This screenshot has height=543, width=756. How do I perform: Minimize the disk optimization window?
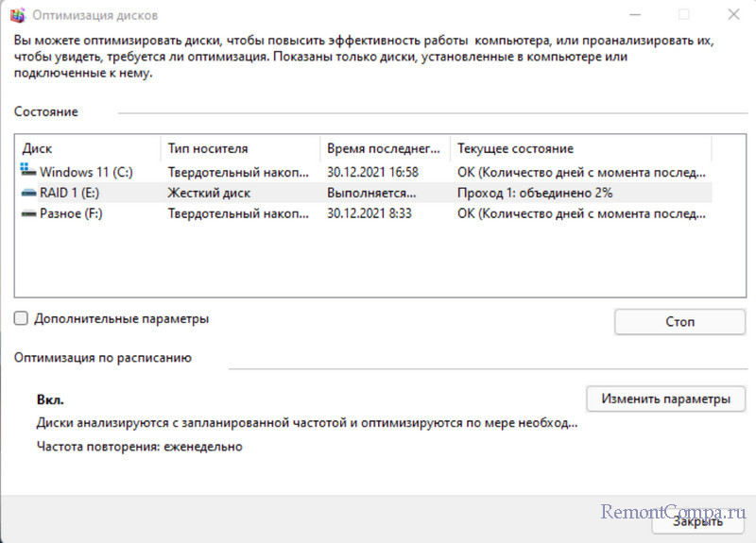(x=631, y=15)
